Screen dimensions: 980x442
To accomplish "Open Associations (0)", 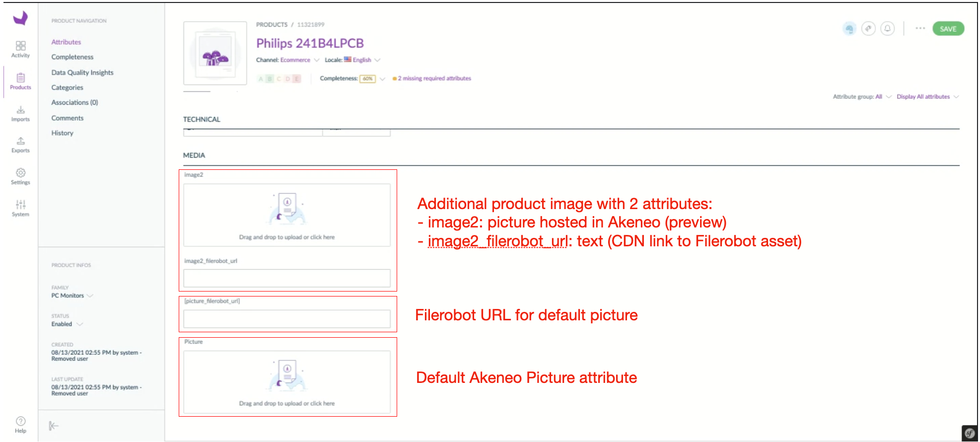I will tap(75, 102).
